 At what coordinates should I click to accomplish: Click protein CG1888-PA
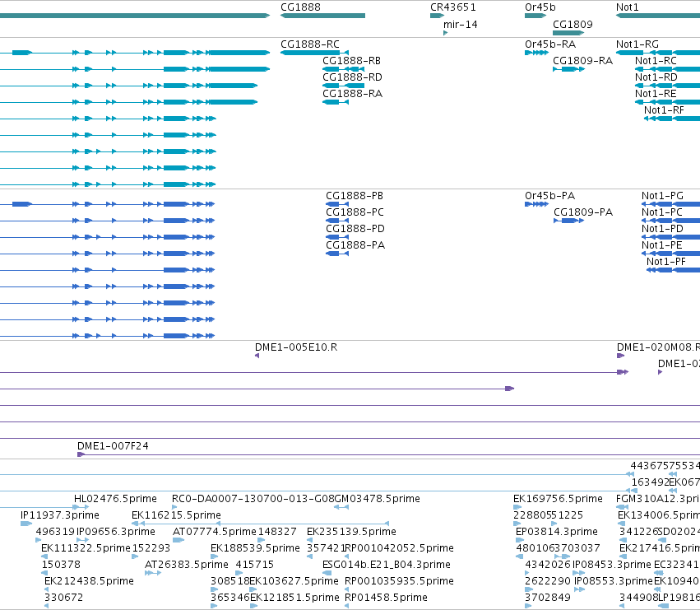[337, 254]
